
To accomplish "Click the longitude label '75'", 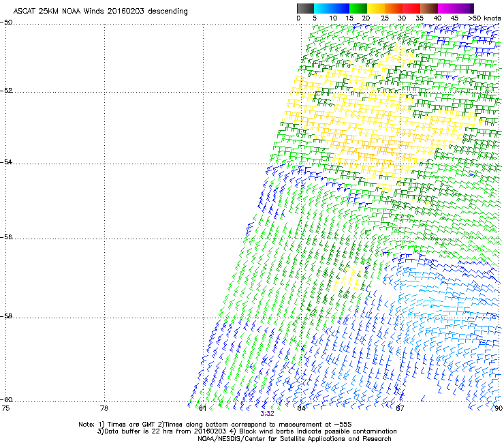I will [5, 408].
